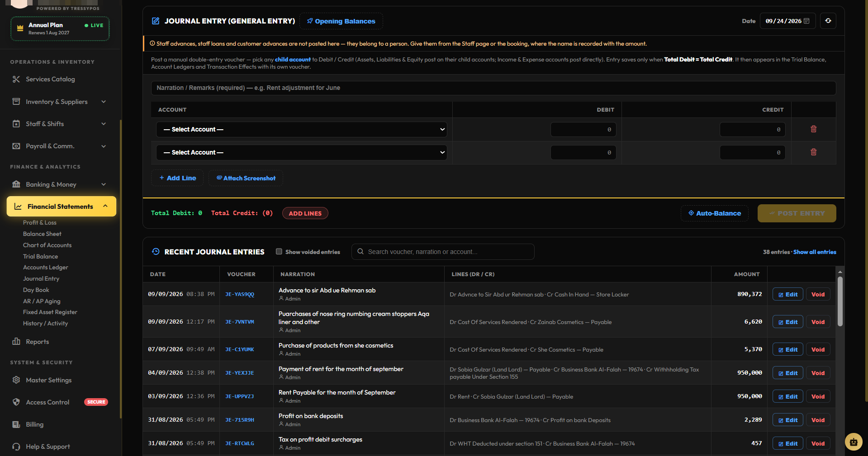The width and height of the screenshot is (868, 456).
Task: Expand Banking & Money chevron
Action: [x=104, y=184]
